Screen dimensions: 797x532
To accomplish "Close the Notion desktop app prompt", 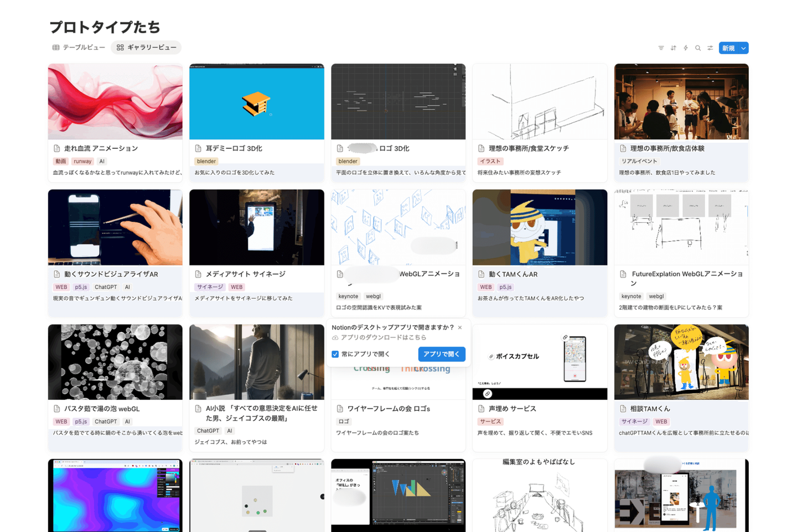I will click(460, 327).
